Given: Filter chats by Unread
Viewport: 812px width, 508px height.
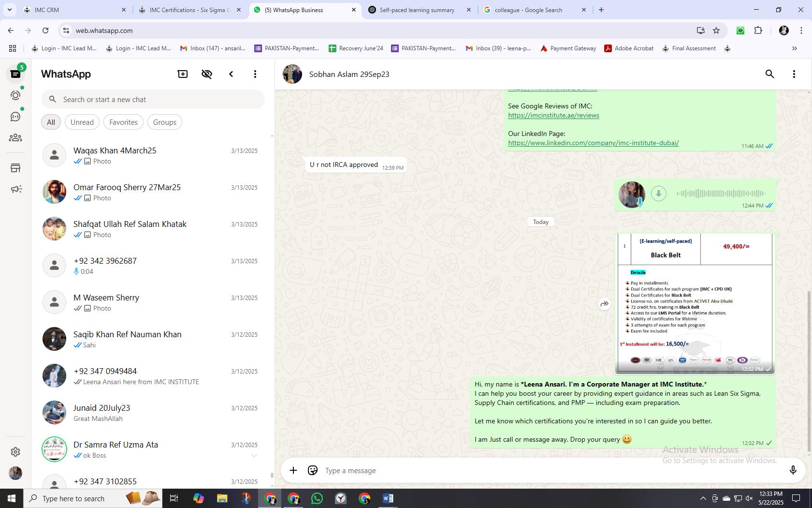Looking at the screenshot, I should (x=82, y=122).
